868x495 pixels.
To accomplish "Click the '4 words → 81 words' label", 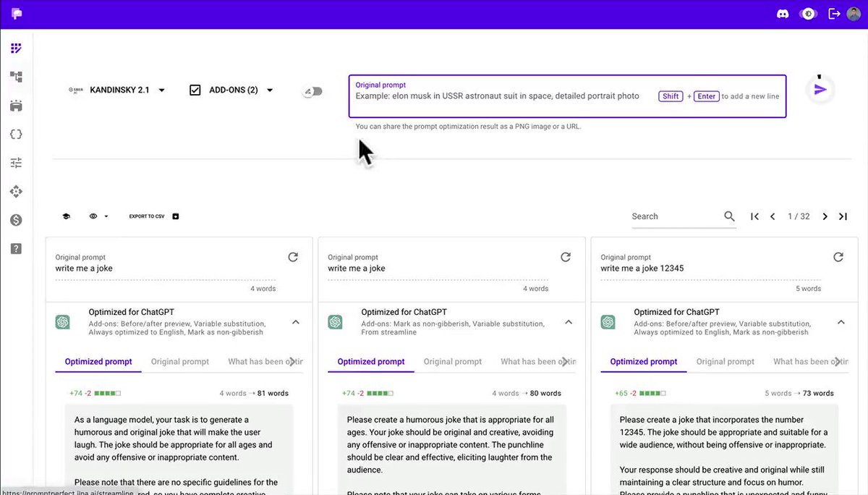I will pyautogui.click(x=254, y=394).
